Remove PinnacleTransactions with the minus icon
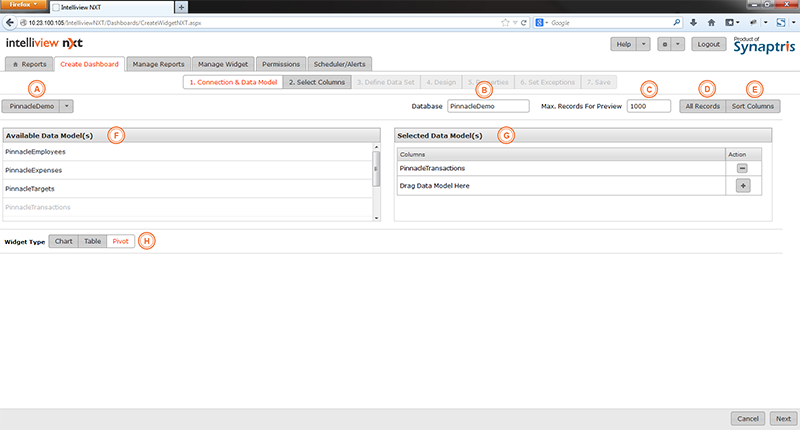The width and height of the screenshot is (800, 430). coord(742,168)
